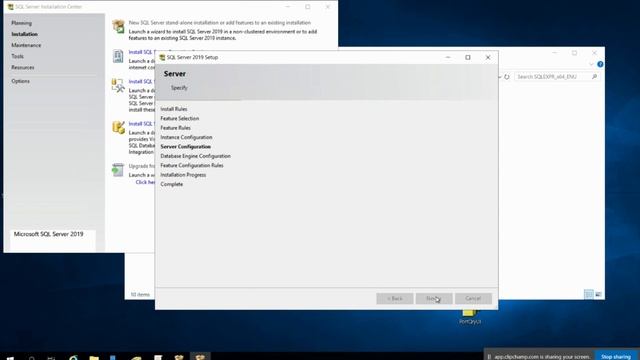Open Task View on the taskbar

[51, 357]
